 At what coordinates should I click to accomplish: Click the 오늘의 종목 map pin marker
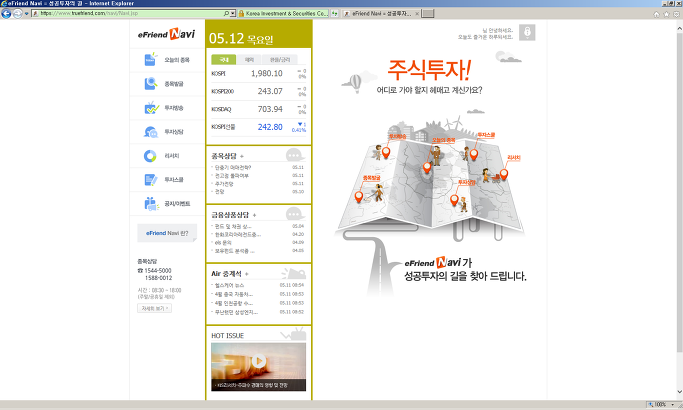point(427,167)
